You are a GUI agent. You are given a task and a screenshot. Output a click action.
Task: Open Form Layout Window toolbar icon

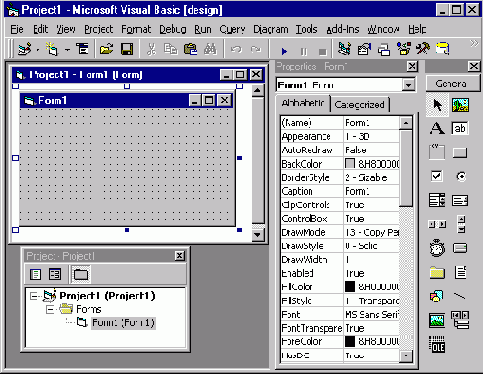click(x=384, y=49)
